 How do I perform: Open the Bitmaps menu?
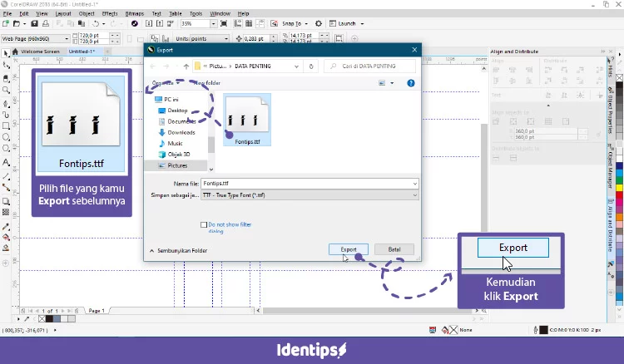point(134,13)
